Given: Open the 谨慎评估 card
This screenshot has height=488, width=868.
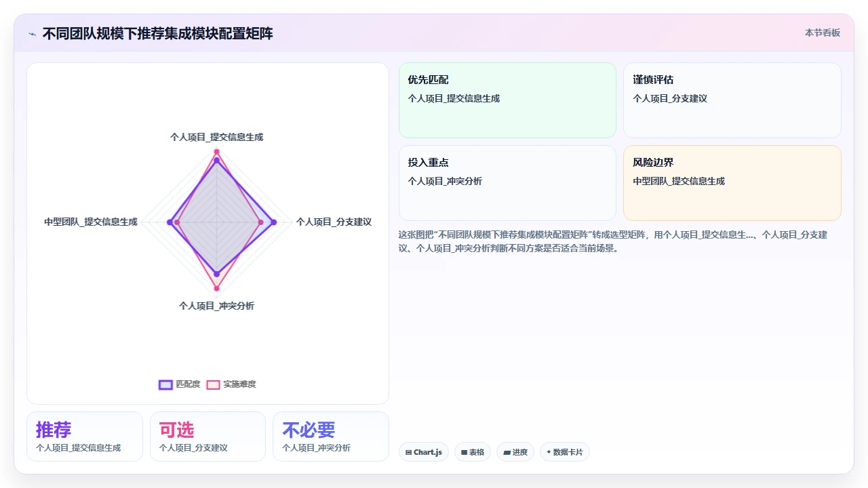Looking at the screenshot, I should pos(732,100).
